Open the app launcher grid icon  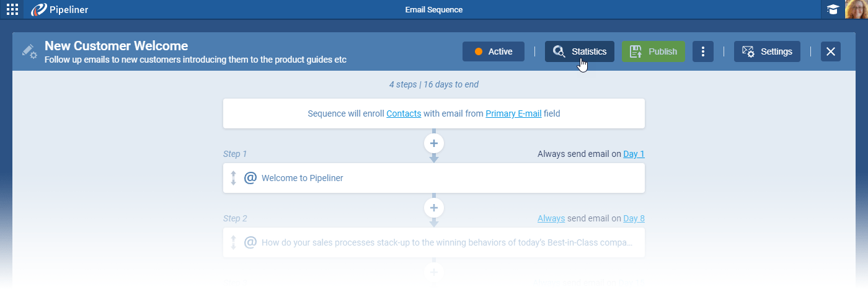pos(12,9)
